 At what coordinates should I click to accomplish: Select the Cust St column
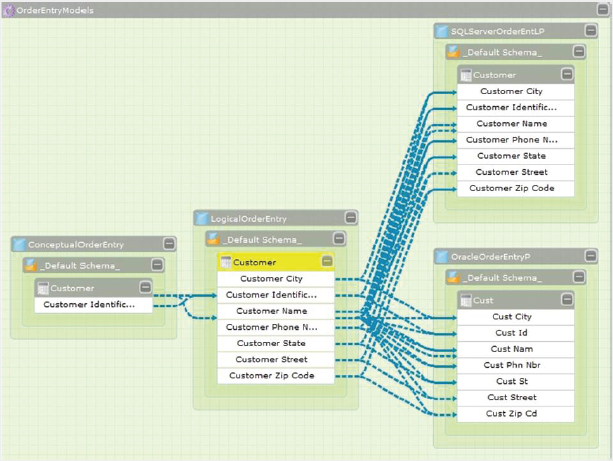coord(516,382)
